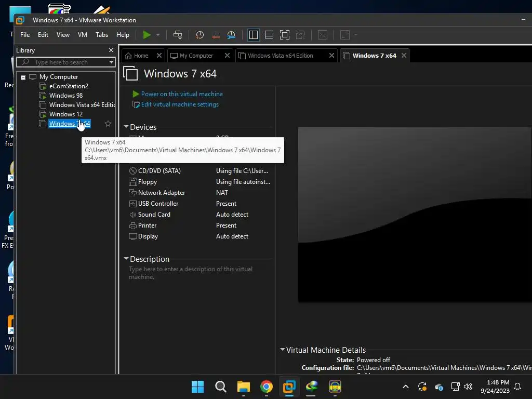Open the Tabs menu
The height and width of the screenshot is (399, 532).
tap(102, 35)
